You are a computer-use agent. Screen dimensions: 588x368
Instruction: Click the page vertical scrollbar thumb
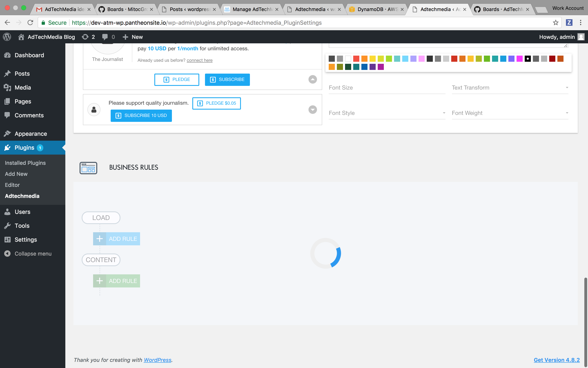(x=586, y=322)
